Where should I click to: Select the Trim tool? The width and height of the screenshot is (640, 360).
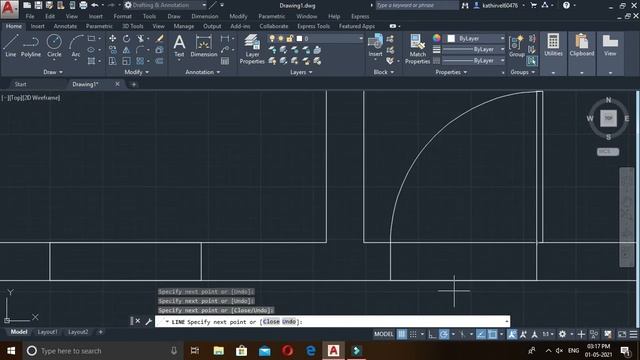[x=140, y=38]
